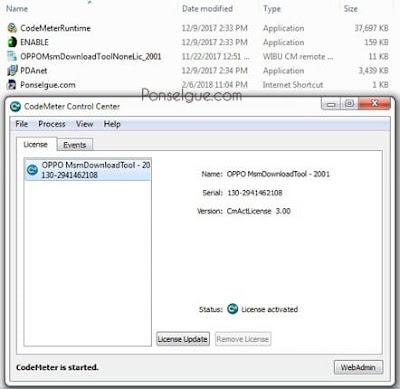Open the Help menu
Image resolution: width=400 pixels, height=389 pixels.
pos(112,124)
